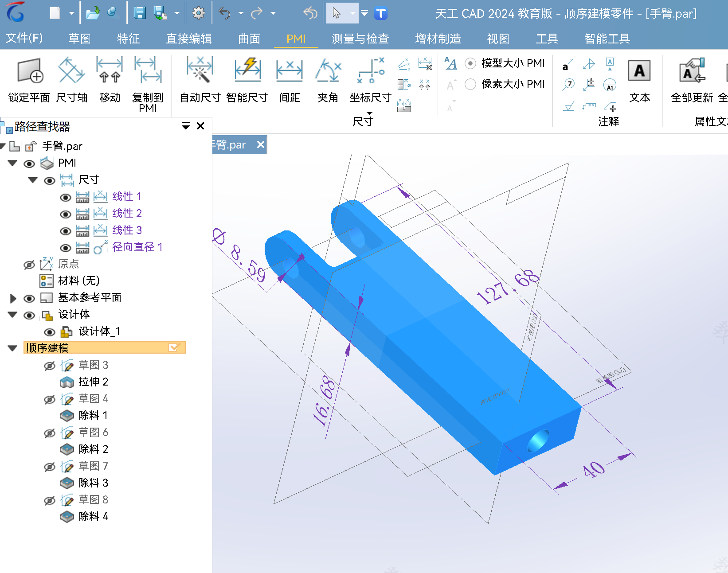The width and height of the screenshot is (728, 573).
Task: Click the Dimension Axis (尺寸轴) tool
Action: (x=71, y=80)
